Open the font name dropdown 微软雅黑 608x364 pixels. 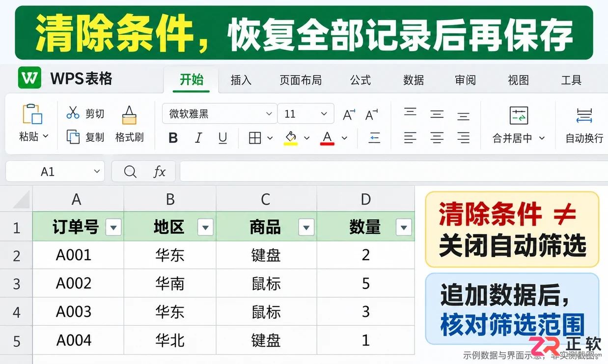[x=269, y=114]
